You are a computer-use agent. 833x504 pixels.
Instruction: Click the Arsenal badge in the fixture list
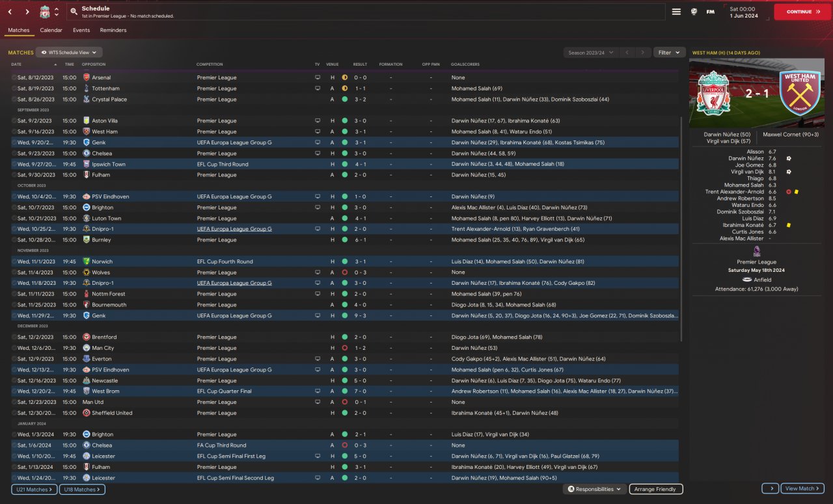[x=86, y=77]
